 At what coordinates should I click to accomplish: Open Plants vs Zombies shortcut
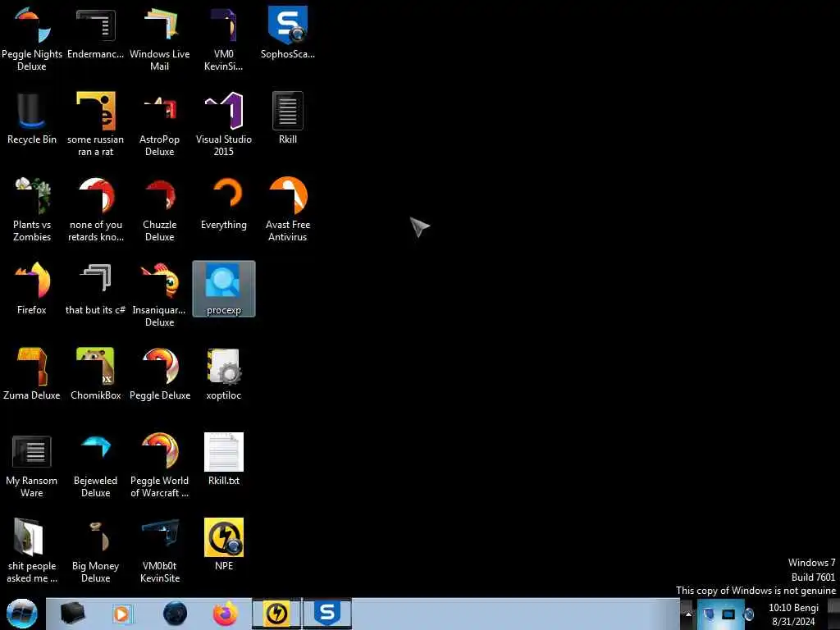pos(32,209)
